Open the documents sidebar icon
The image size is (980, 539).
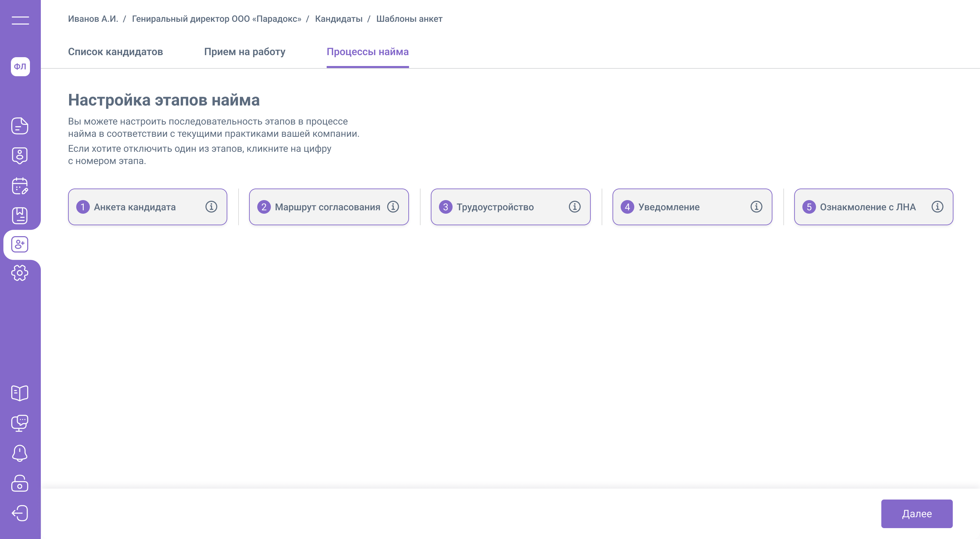(20, 126)
